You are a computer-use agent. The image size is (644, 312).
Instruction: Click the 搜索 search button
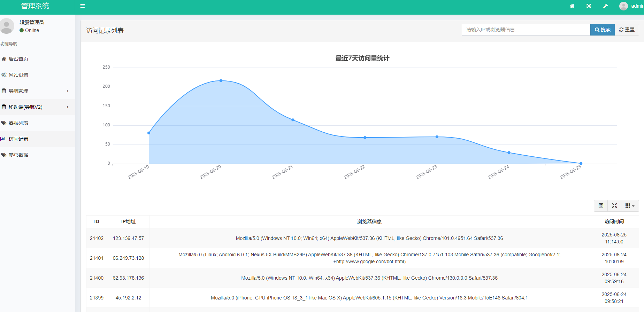pyautogui.click(x=602, y=30)
